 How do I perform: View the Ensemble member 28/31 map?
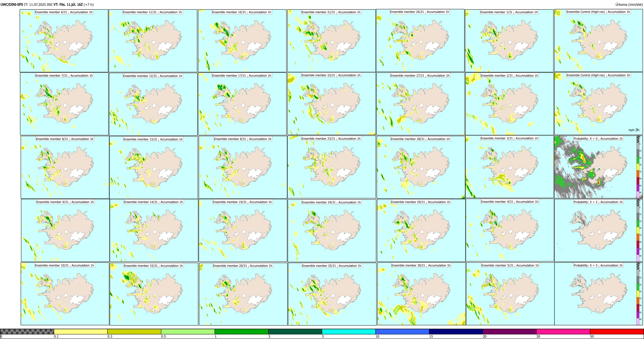(421, 167)
